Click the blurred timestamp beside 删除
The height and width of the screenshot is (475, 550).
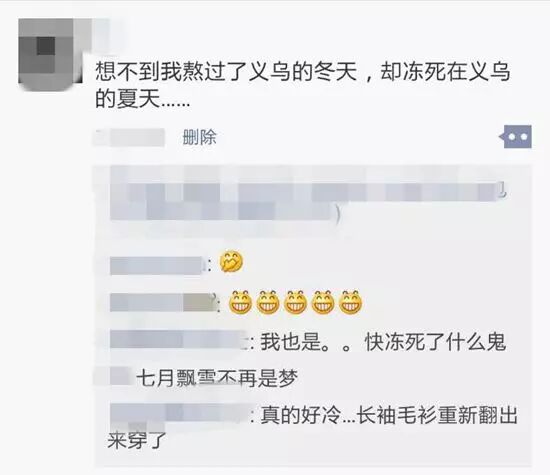point(129,137)
